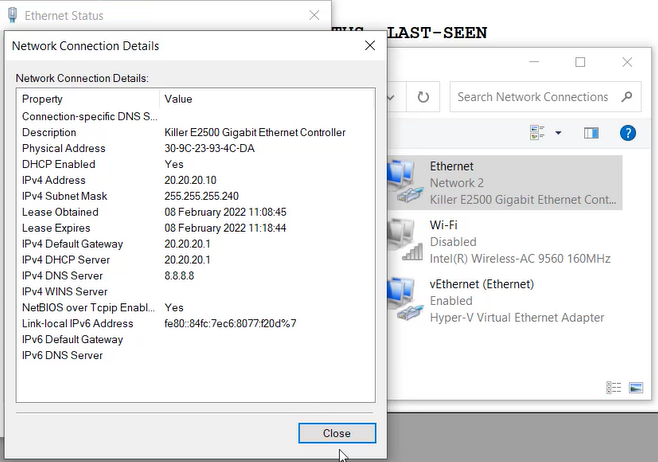658x462 pixels.
Task: Select the IPv4 WINS Server property
Action: (65, 292)
